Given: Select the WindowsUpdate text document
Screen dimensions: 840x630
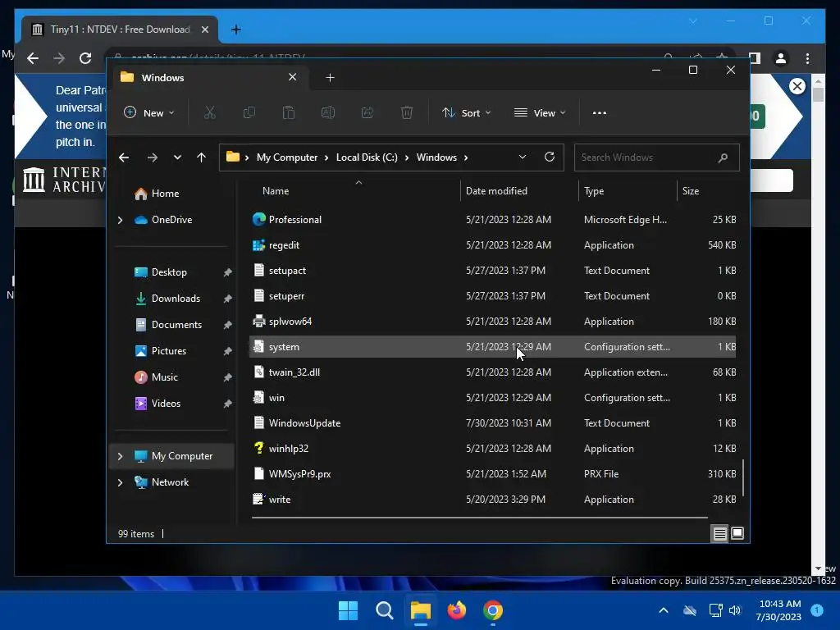Looking at the screenshot, I should click(493, 423).
